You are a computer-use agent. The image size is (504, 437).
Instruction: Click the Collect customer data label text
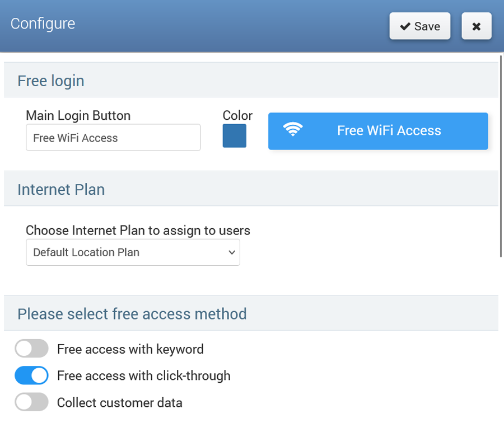120,402
